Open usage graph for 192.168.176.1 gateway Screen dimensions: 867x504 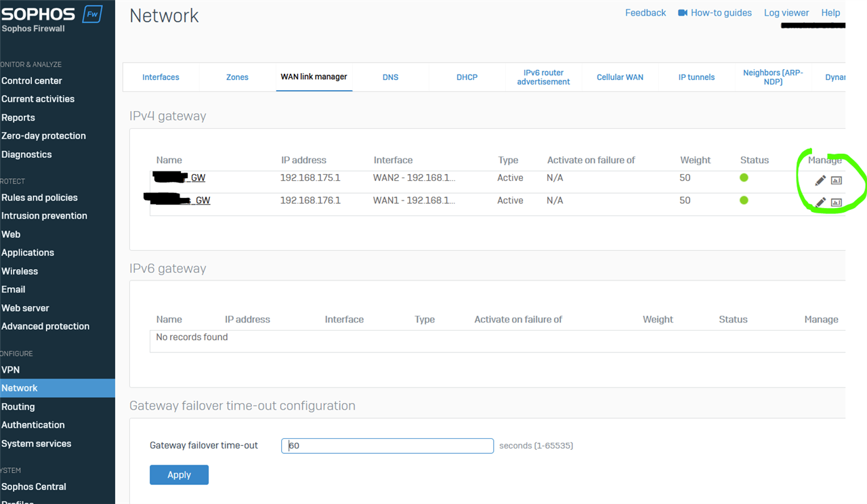[837, 203]
